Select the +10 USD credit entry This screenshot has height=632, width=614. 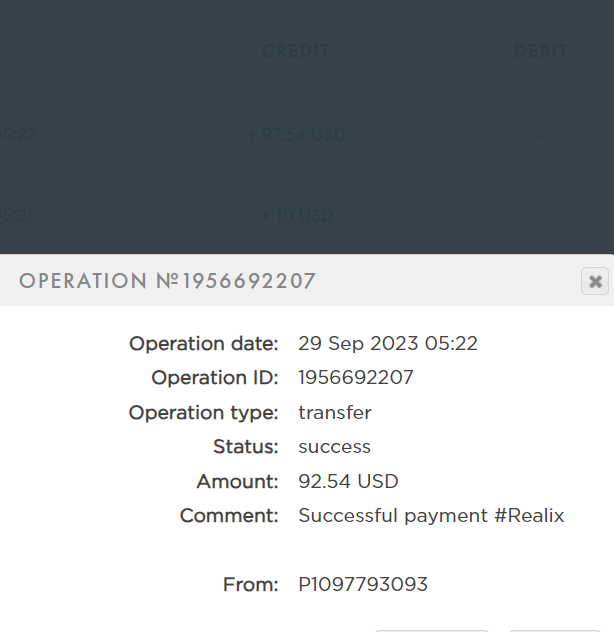296,216
